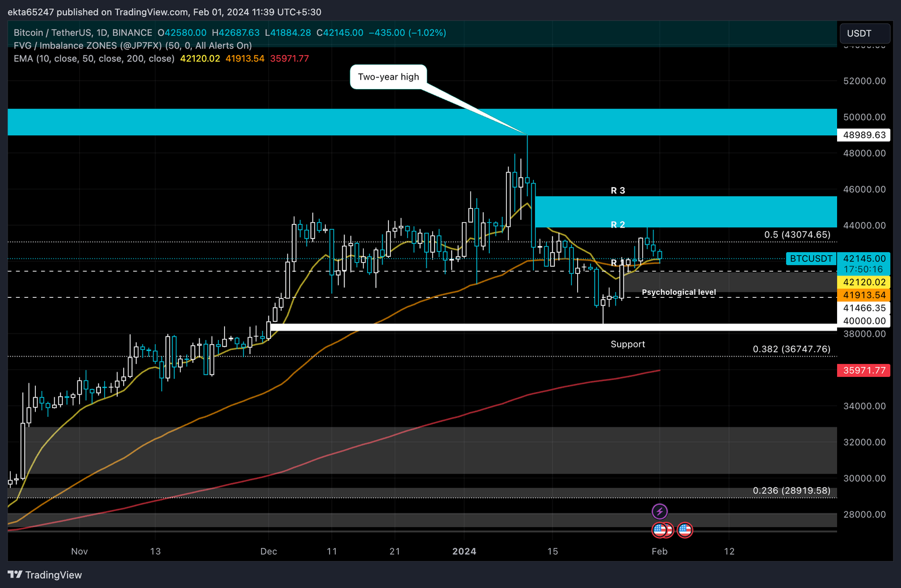
Task: Click the BTCUSDT ticker label on the price axis
Action: 811,259
